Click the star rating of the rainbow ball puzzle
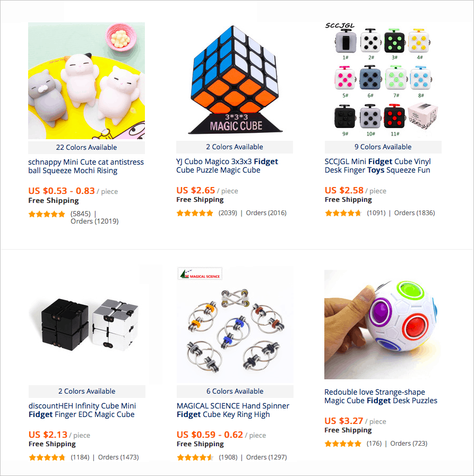This screenshot has width=474, height=476. (x=343, y=444)
